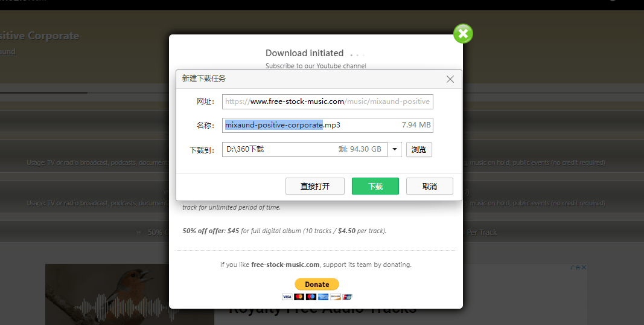
Task: Click the Discover card icon
Action: click(334, 297)
